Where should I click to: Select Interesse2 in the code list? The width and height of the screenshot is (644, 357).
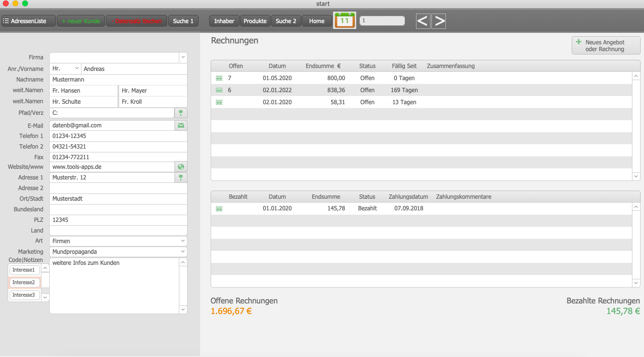coord(25,282)
